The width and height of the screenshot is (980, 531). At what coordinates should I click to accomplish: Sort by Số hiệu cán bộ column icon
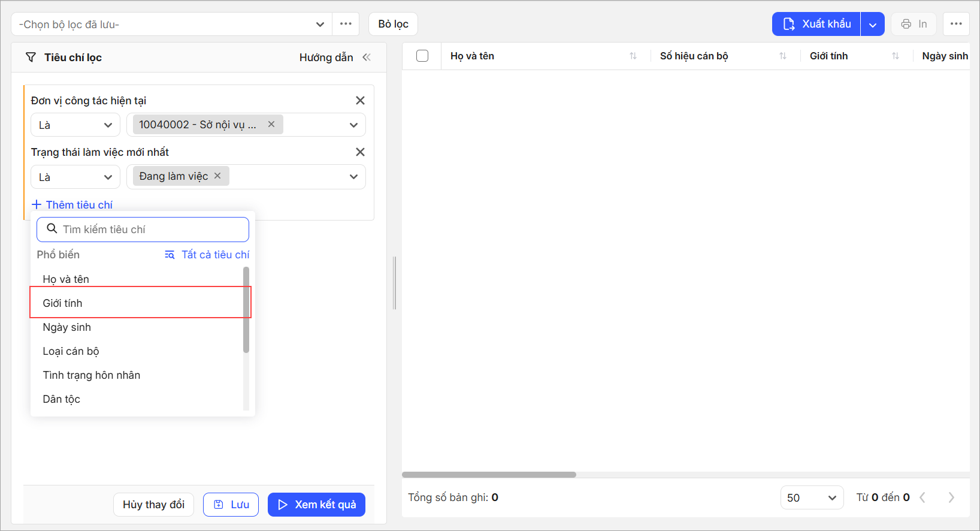[x=783, y=56]
